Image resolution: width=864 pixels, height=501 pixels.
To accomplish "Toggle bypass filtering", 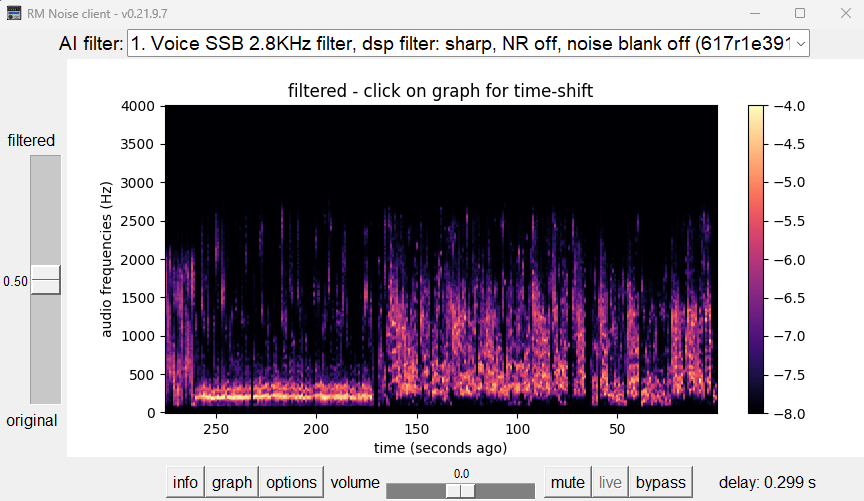I will [x=661, y=482].
